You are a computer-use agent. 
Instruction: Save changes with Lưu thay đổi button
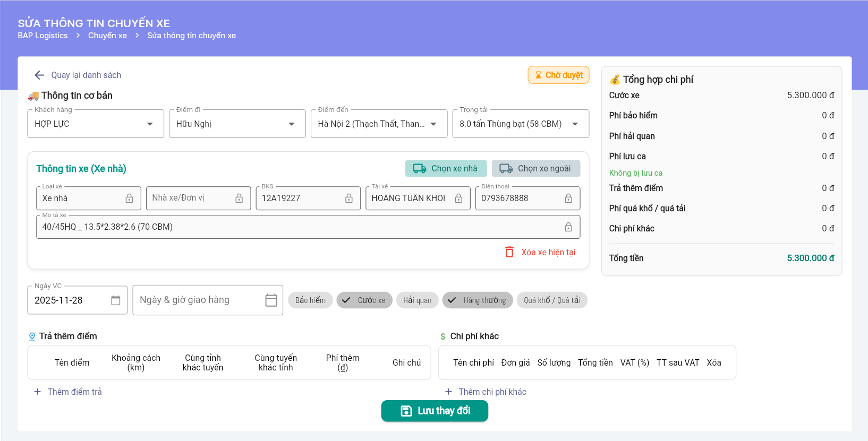click(434, 411)
